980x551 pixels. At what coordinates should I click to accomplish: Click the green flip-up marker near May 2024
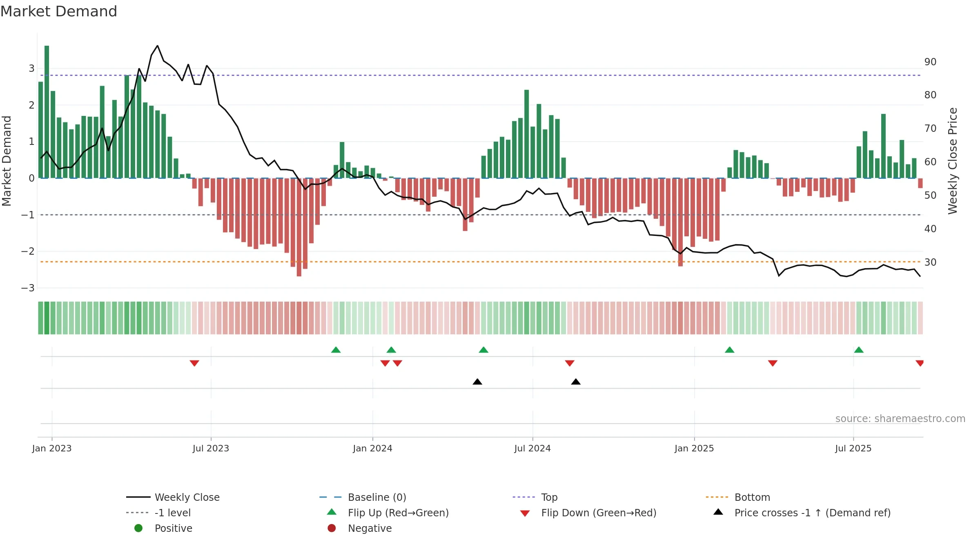tap(483, 350)
